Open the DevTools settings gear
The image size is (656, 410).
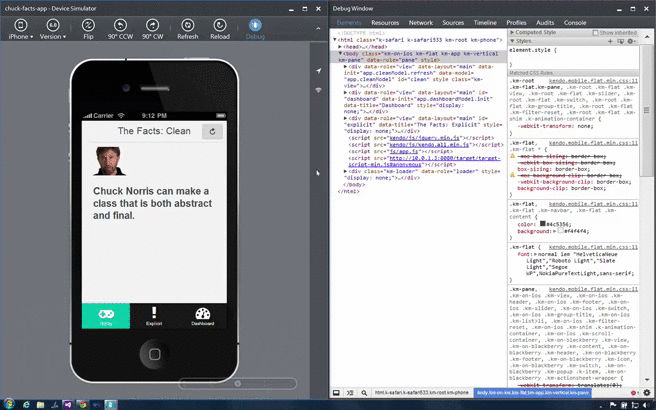point(647,392)
